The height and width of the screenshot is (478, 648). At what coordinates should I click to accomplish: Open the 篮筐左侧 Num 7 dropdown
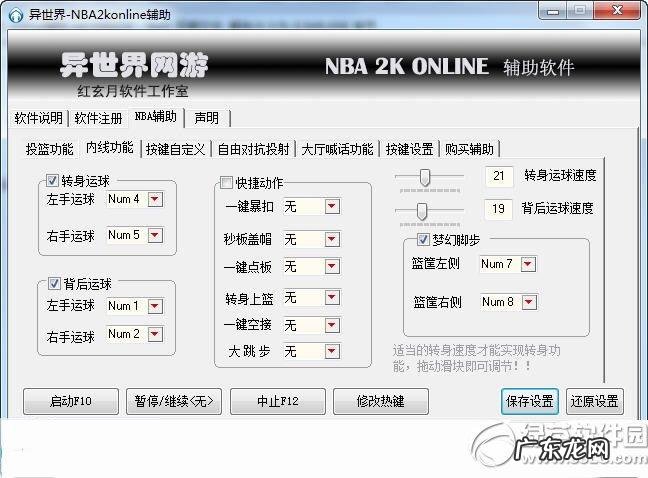(527, 264)
